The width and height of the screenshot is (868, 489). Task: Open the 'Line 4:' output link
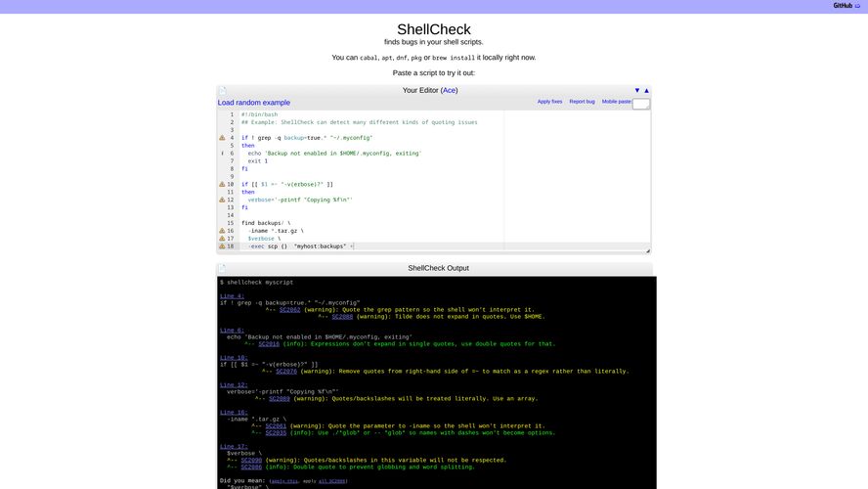[232, 296]
